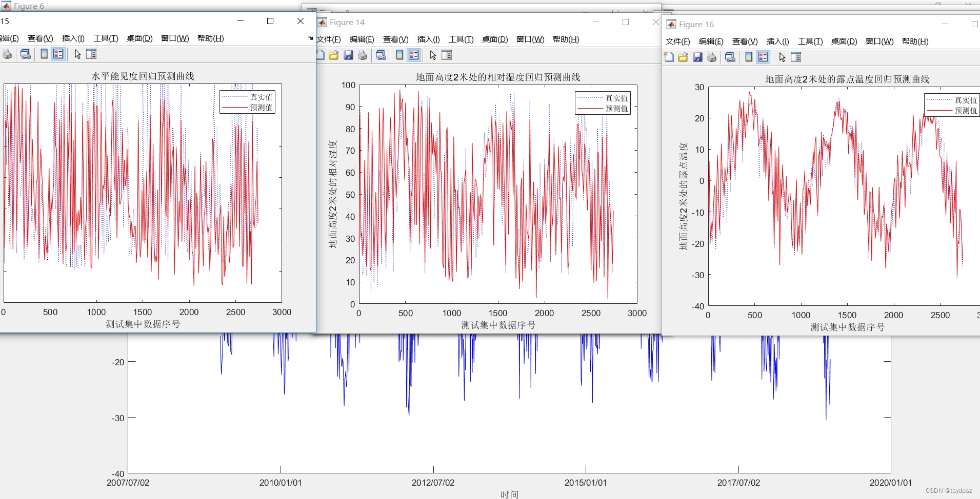Open 桌面(D) menu in Figure 15
This screenshot has width=980, height=499.
pos(139,38)
